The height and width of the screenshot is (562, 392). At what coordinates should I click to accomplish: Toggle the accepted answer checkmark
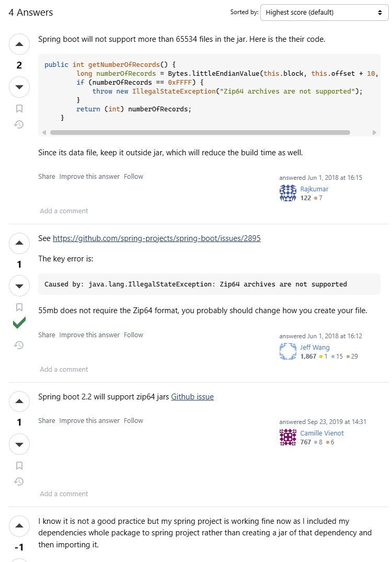click(19, 323)
